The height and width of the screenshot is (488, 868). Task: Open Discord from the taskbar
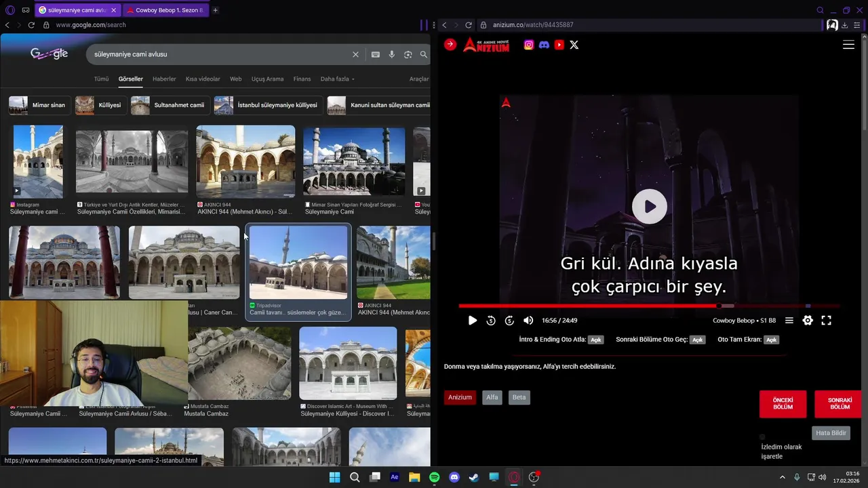point(454,477)
